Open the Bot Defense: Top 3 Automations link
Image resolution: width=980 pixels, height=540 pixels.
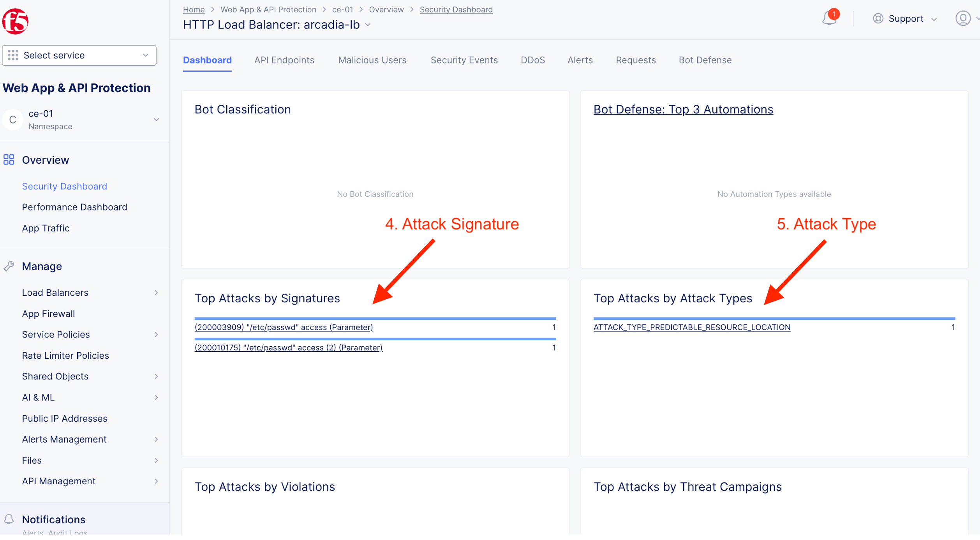pyautogui.click(x=683, y=109)
